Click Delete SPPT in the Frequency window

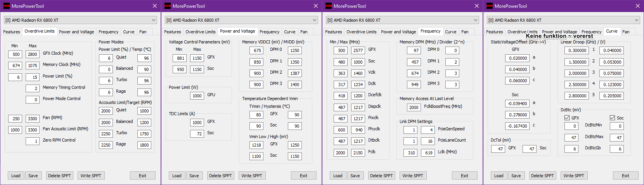coord(381,176)
